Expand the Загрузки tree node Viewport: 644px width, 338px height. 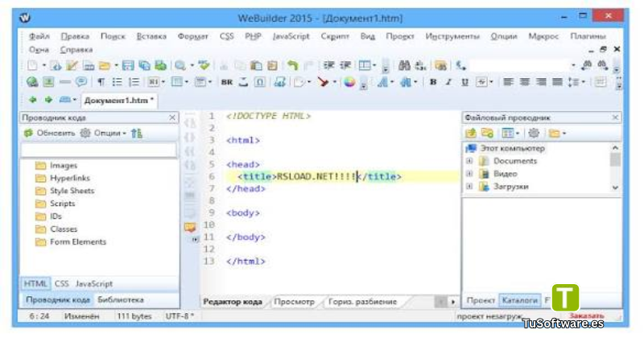coord(469,187)
